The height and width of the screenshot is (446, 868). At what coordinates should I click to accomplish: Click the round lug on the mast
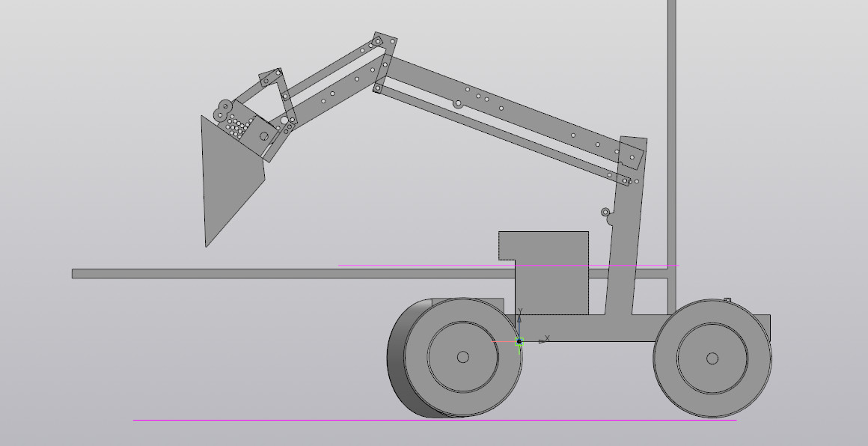[606, 213]
